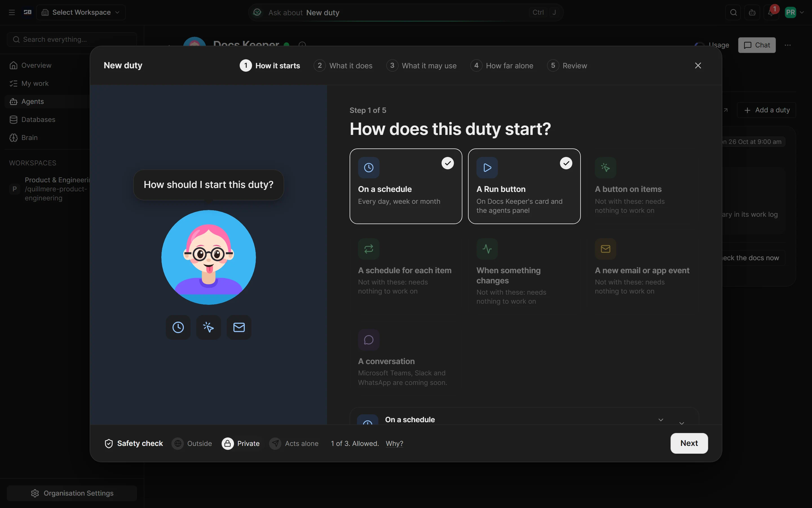812x508 pixels.
Task: Select the A conversation card
Action: pos(406,358)
